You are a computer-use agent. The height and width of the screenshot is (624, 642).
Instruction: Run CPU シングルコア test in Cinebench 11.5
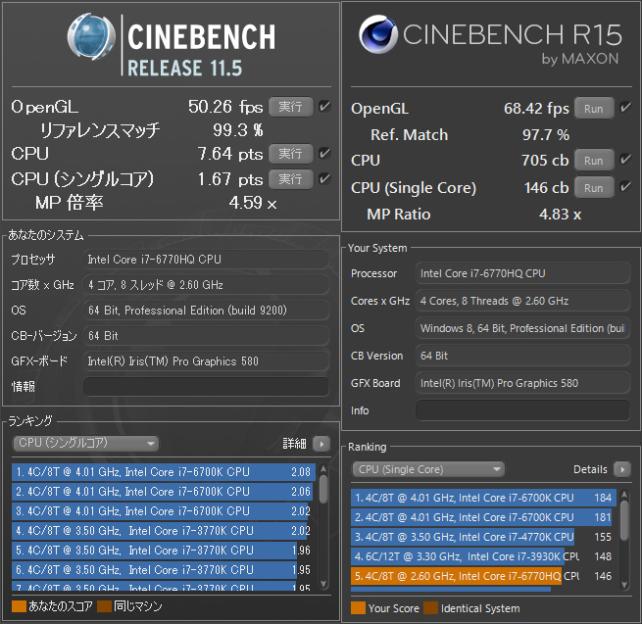[291, 179]
